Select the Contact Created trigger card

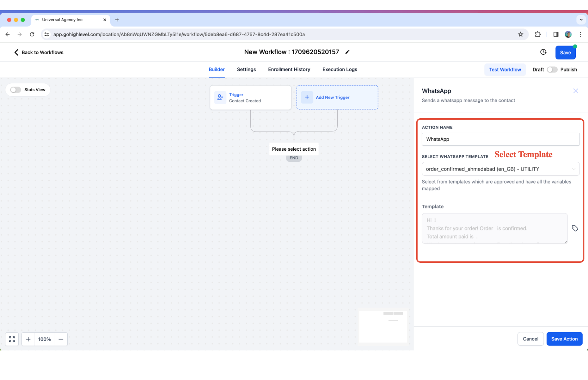click(x=250, y=98)
